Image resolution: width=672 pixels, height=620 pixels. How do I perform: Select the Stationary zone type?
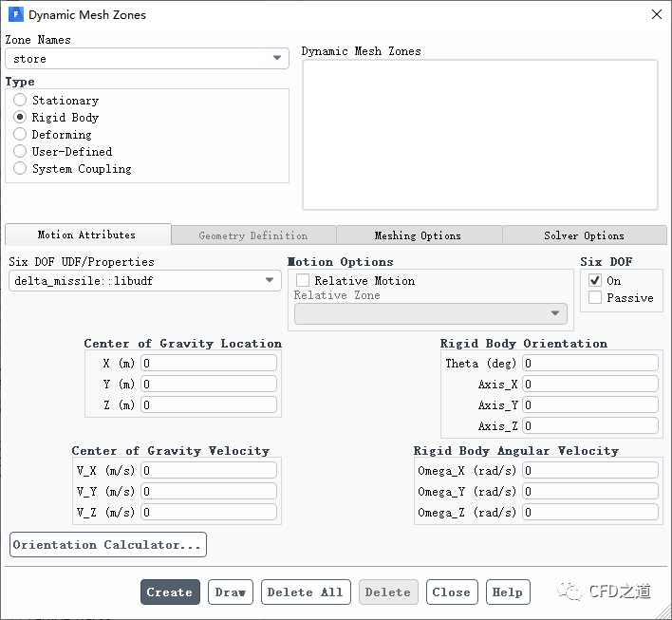20,101
